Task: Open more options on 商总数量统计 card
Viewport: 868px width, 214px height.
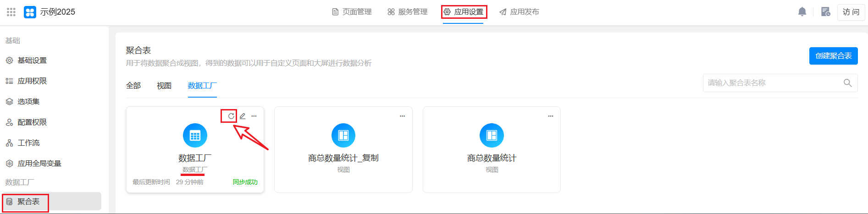Action: [550, 116]
